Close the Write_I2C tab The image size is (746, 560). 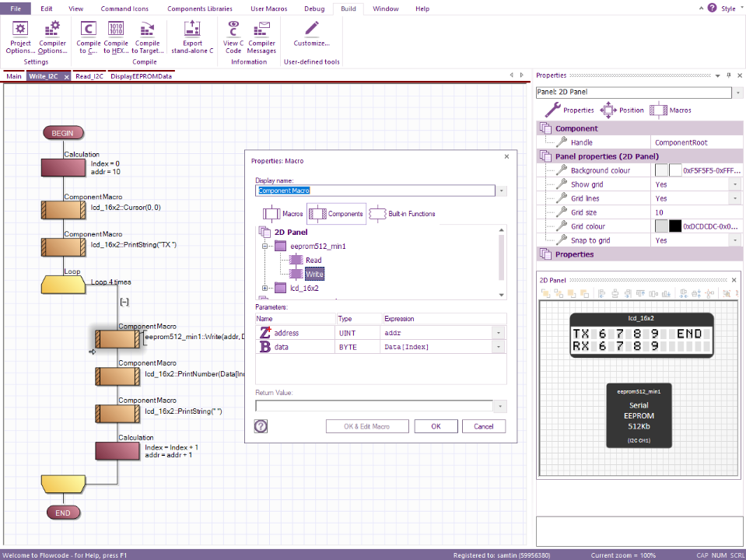[67, 76]
